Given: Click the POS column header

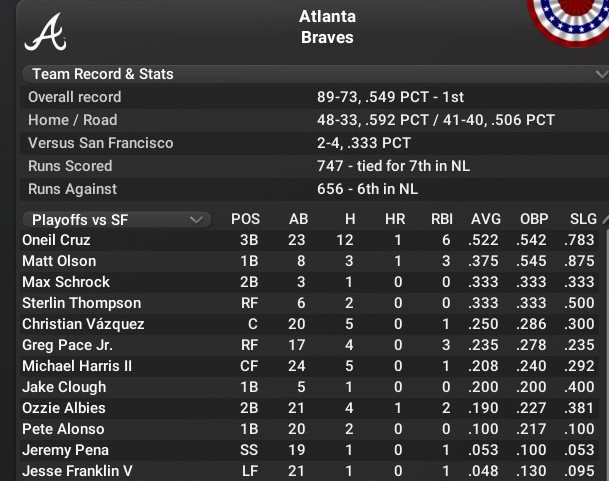Looking at the screenshot, I should point(246,219).
